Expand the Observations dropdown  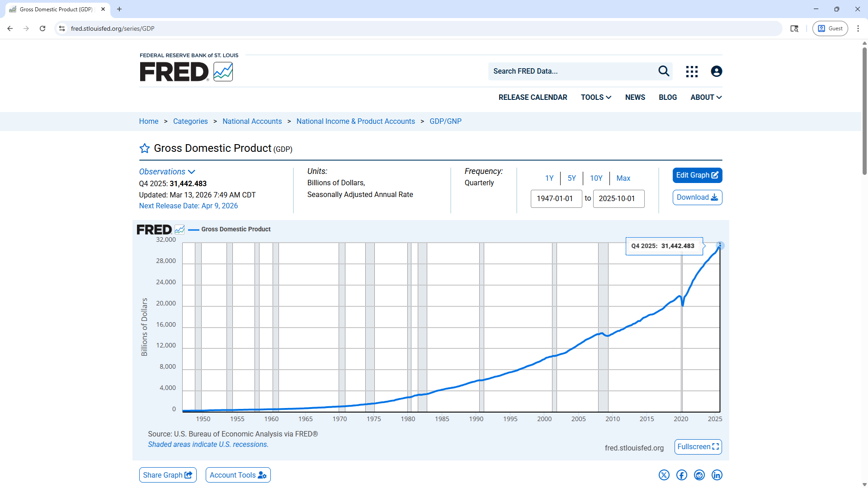167,172
